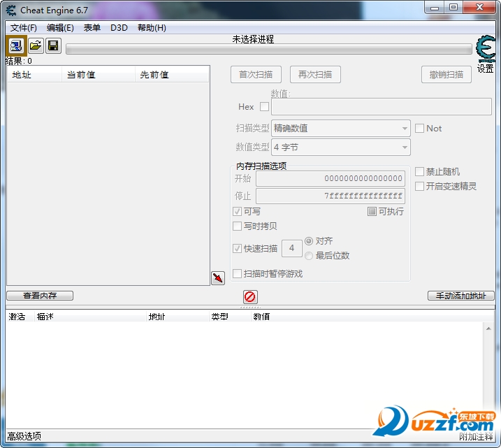Open the process list computer icon
Screen dimensions: 501x448
(x=16, y=45)
